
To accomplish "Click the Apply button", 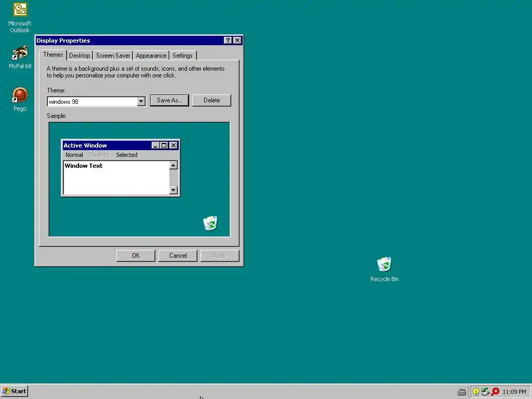I will click(220, 256).
